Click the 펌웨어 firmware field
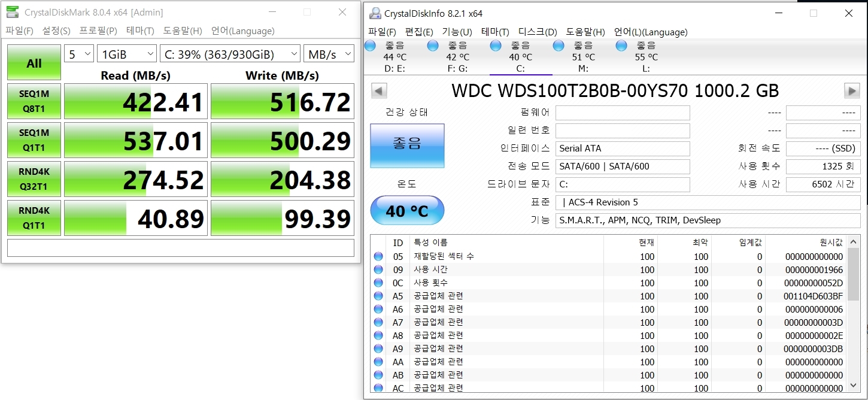This screenshot has height=400, width=868. click(623, 113)
